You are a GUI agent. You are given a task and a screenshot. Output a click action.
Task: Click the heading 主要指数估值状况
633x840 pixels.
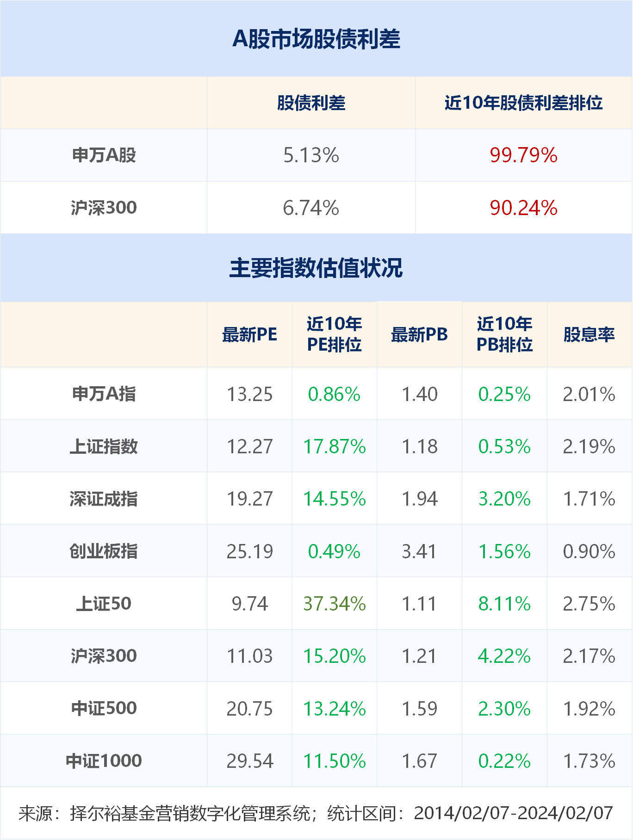point(316,268)
